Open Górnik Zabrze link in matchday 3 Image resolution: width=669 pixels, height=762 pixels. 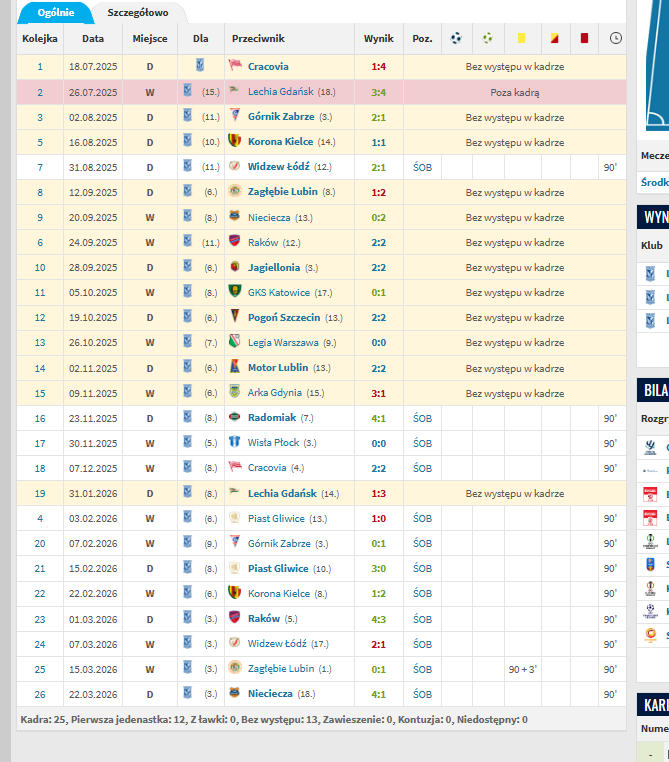coord(281,117)
